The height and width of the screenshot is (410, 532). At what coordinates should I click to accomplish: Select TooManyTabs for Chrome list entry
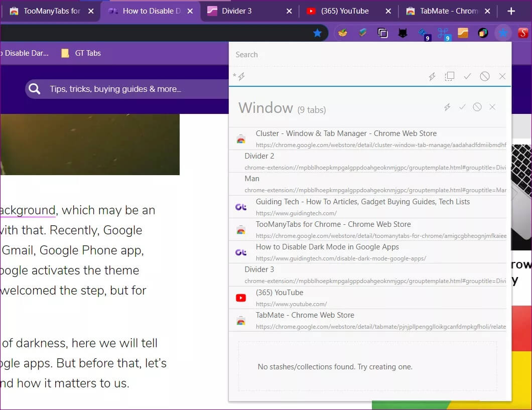tap(367, 229)
